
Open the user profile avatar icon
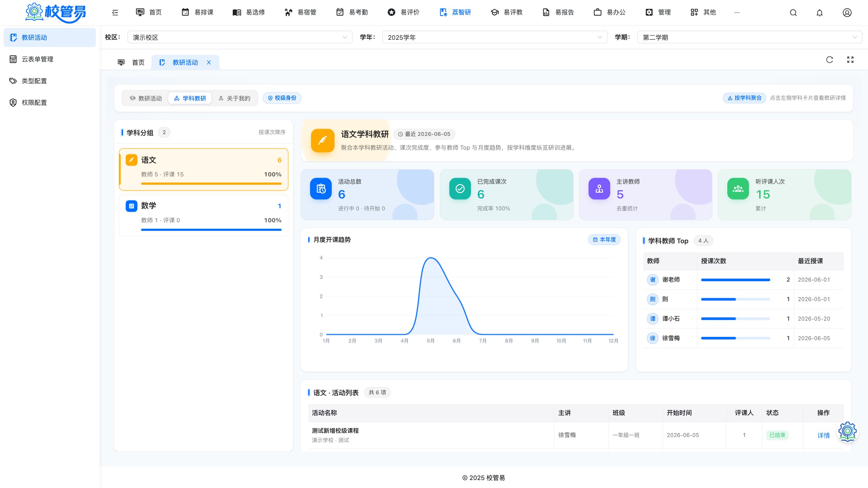pos(847,13)
